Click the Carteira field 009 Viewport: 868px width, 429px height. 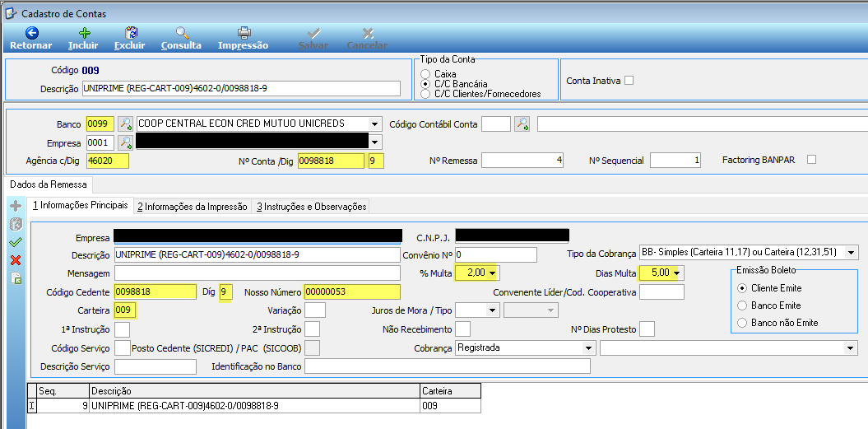(126, 310)
